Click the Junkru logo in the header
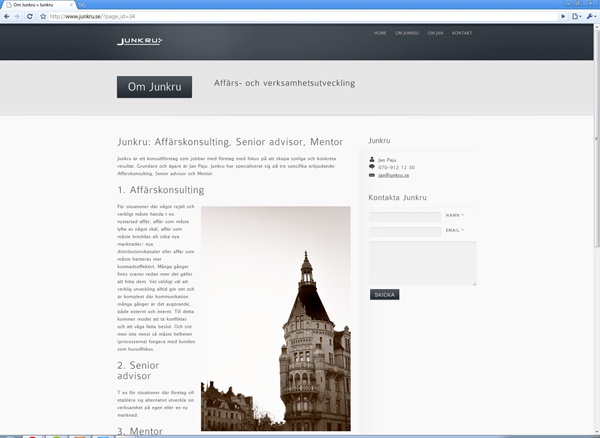Image resolution: width=600 pixels, height=438 pixels. pyautogui.click(x=140, y=41)
